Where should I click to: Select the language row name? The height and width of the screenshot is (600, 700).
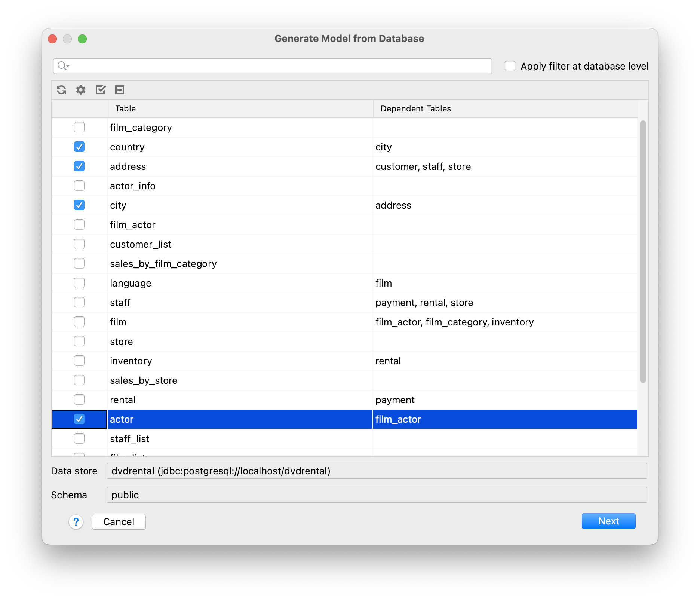click(131, 283)
